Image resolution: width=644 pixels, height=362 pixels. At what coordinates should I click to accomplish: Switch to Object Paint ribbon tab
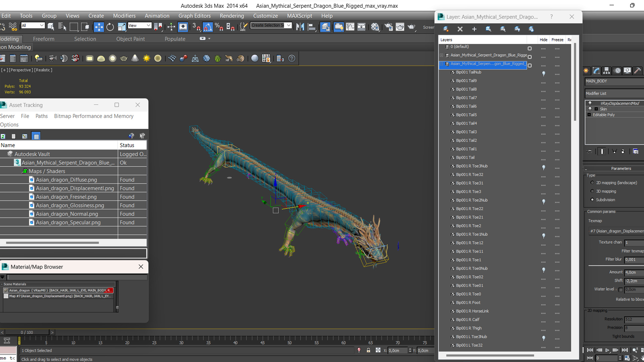[x=130, y=39]
